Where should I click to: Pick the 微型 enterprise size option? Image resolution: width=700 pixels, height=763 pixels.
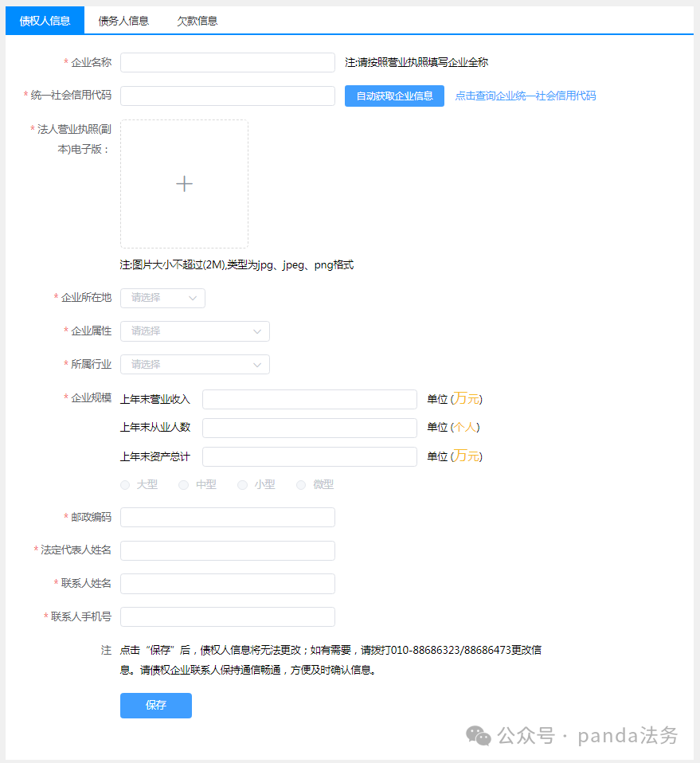click(x=301, y=484)
